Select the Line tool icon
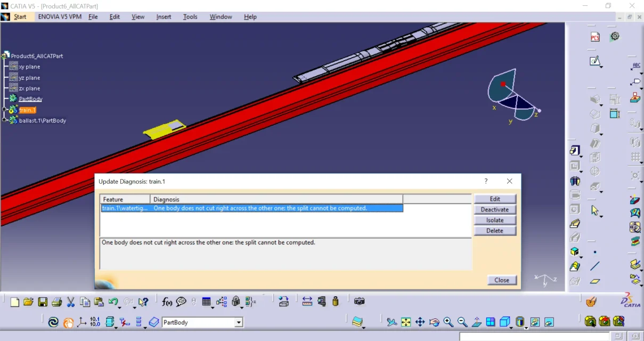The image size is (644, 341). tap(595, 266)
